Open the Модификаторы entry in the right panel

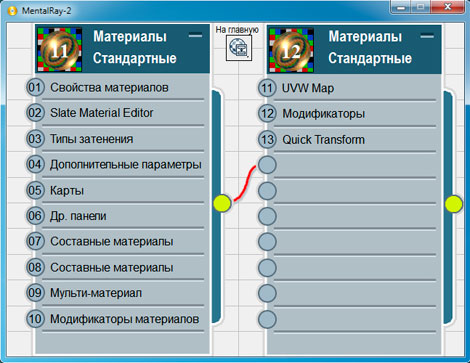(x=324, y=114)
